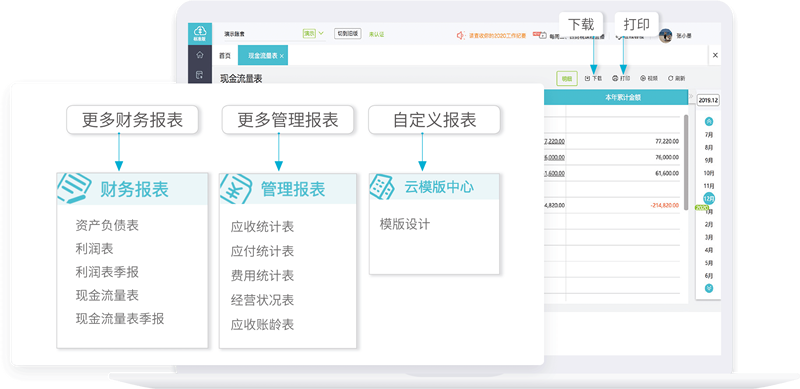Image resolution: width=800 pixels, height=389 pixels.
Task: Click the orange speaker announcement icon
Action: point(460,35)
